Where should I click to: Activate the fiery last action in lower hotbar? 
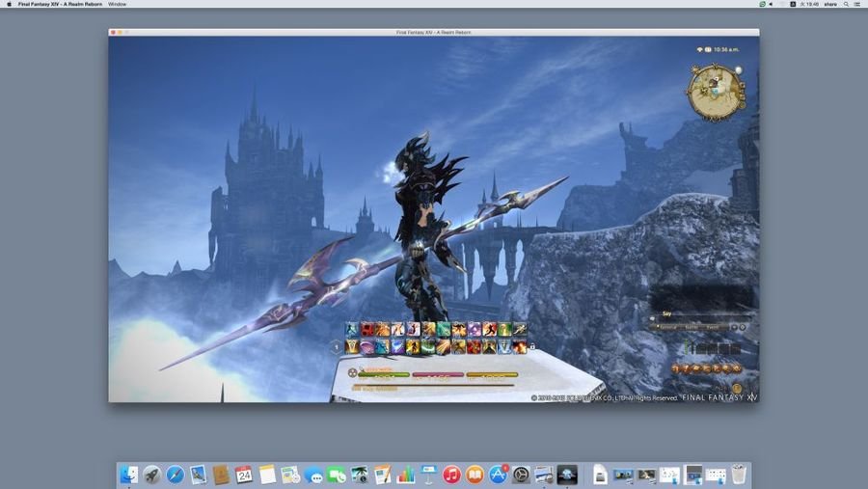click(x=521, y=347)
